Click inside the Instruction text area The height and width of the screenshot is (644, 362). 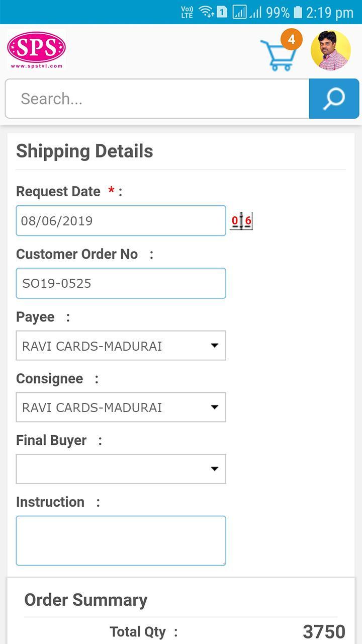(121, 540)
